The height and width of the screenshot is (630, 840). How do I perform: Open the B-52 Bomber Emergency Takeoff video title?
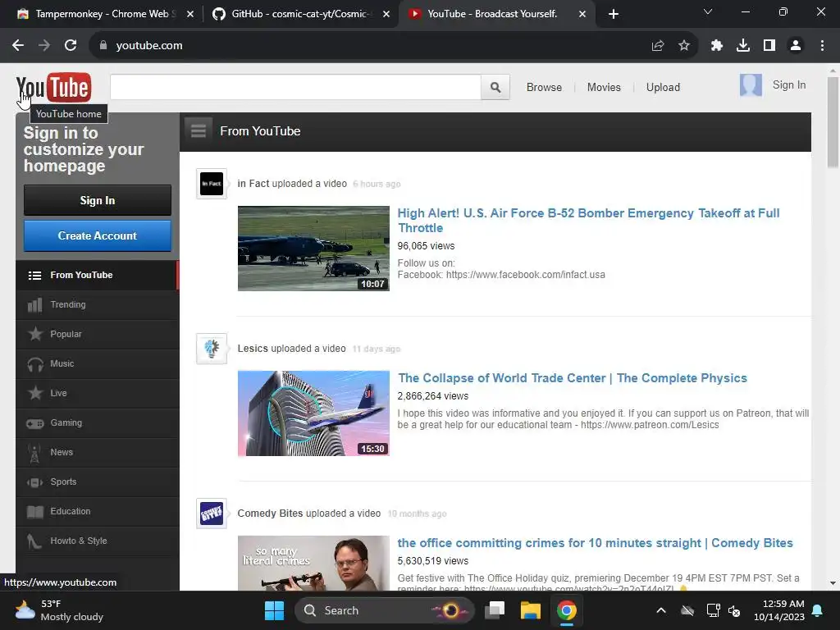588,220
